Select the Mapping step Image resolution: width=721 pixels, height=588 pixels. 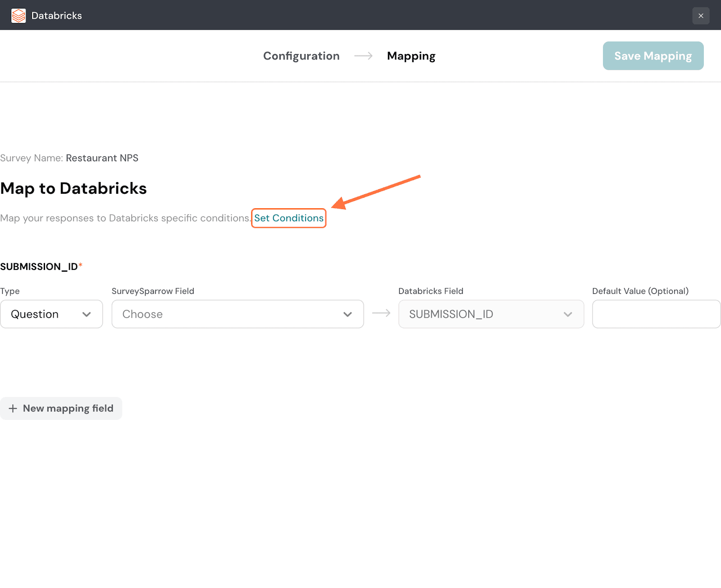411,56
